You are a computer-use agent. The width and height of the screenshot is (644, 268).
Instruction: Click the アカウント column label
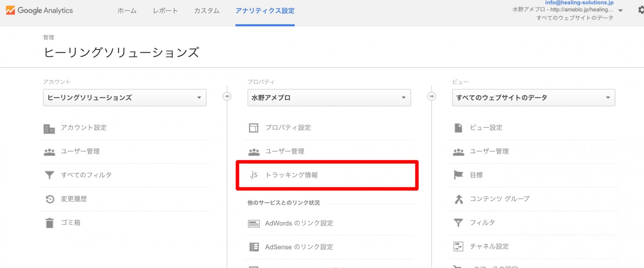(57, 82)
